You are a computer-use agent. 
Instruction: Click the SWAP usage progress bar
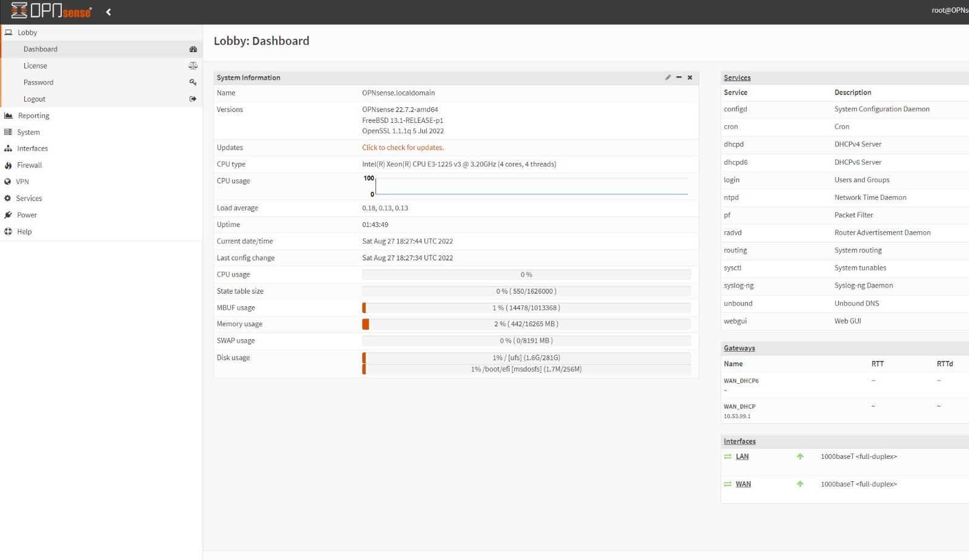pos(526,341)
